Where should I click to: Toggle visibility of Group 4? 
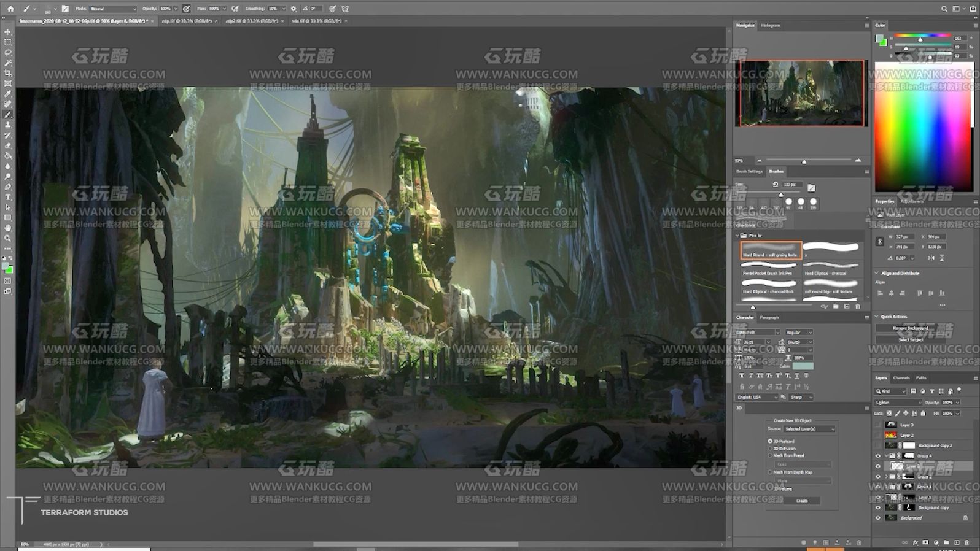pos(878,456)
